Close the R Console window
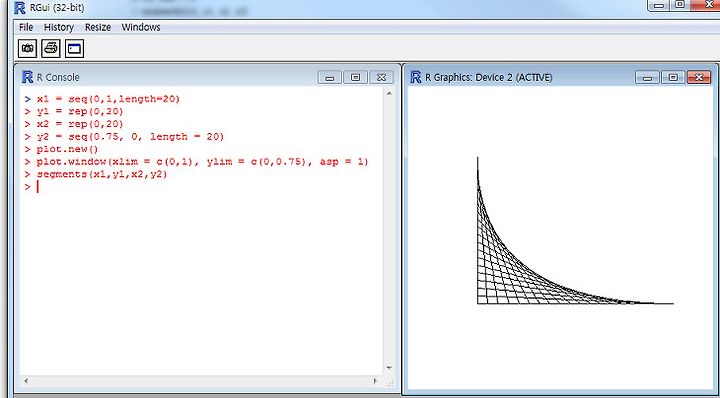 [381, 77]
